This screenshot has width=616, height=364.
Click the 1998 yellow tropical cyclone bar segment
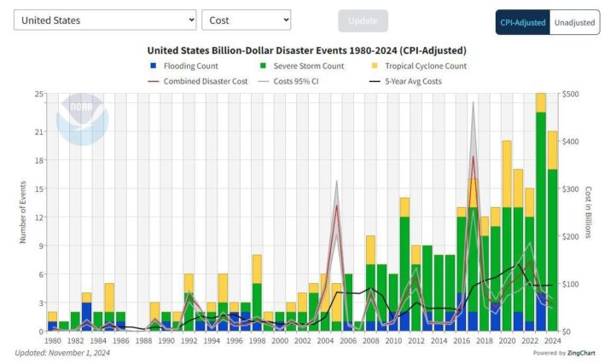coord(257,269)
